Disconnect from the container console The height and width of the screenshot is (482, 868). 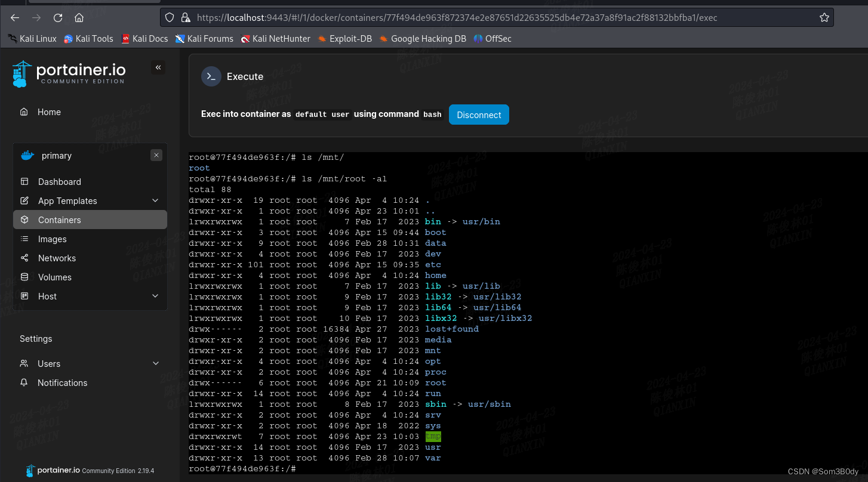[x=479, y=115]
